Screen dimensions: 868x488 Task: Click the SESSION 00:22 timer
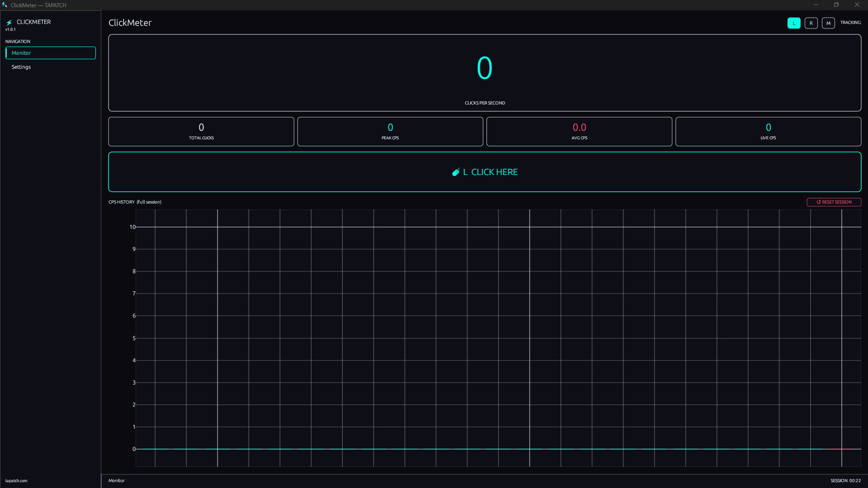tap(846, 481)
